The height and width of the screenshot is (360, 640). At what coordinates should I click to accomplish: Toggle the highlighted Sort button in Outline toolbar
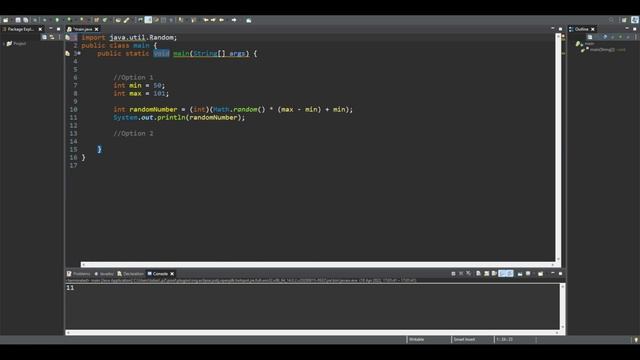[x=590, y=37]
